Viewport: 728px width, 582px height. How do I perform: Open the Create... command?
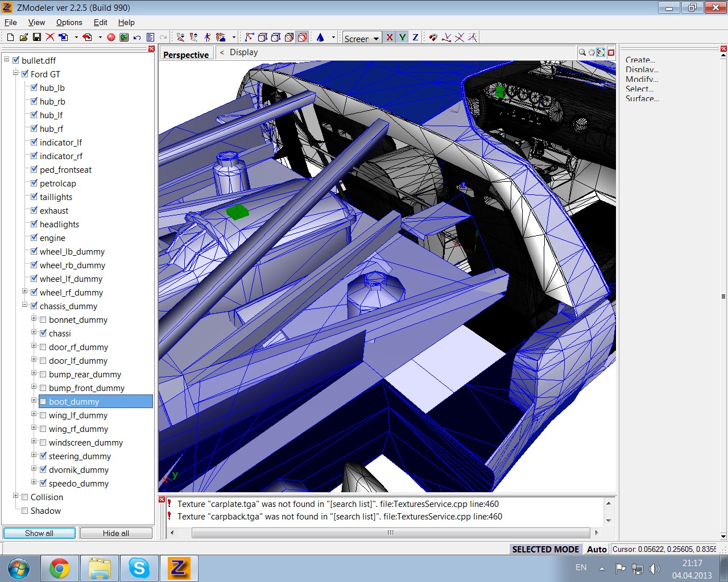[x=640, y=60]
